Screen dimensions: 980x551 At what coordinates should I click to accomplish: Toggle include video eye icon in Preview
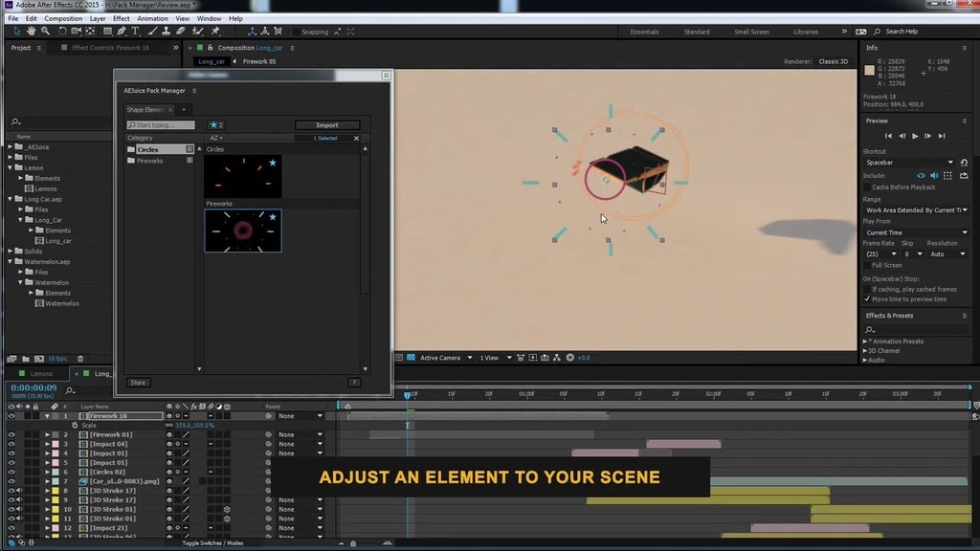tap(921, 176)
